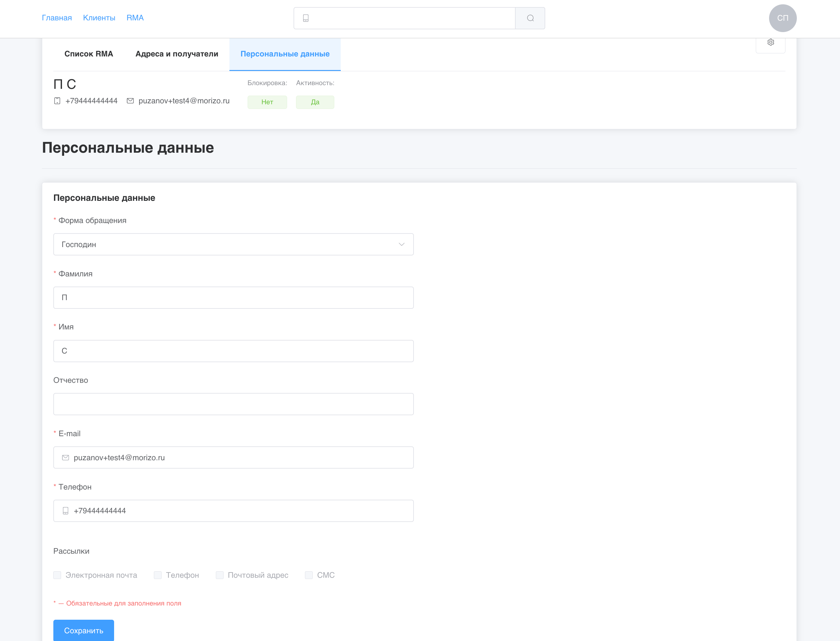Click phone icon next to header number
Screen dimensions: 840x641
57,101
